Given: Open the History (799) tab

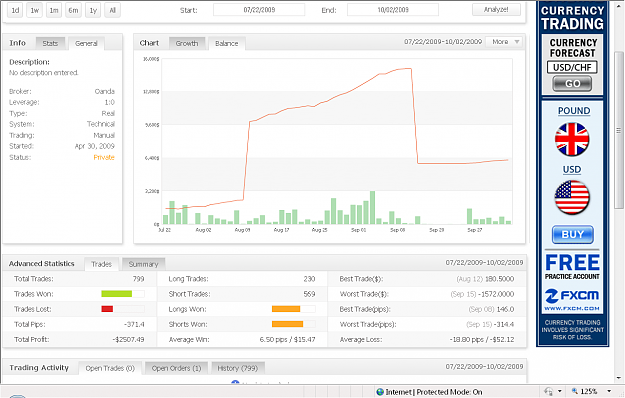Looking at the screenshot, I should pos(238,368).
